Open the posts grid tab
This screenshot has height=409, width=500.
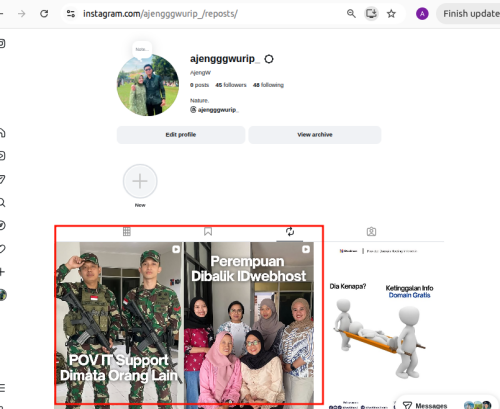(127, 231)
